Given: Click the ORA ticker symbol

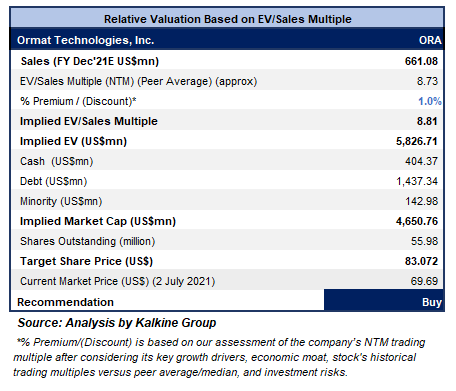Looking at the screenshot, I should 430,40.
